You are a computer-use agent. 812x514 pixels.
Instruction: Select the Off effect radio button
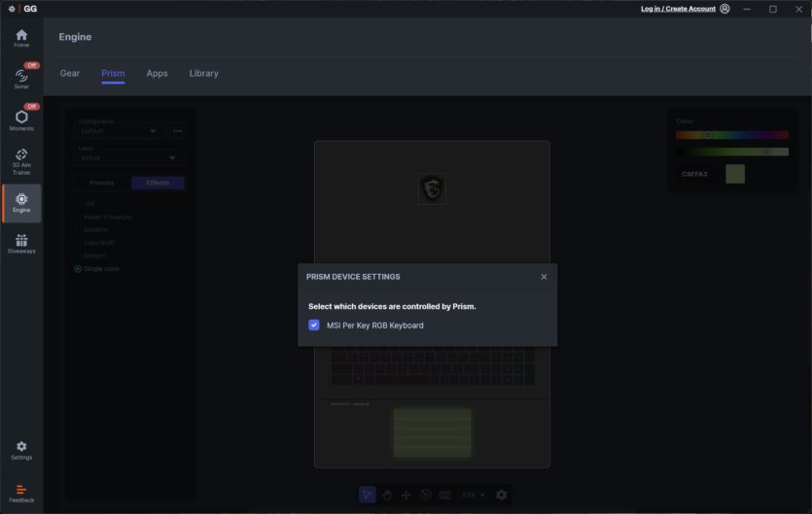pos(78,204)
